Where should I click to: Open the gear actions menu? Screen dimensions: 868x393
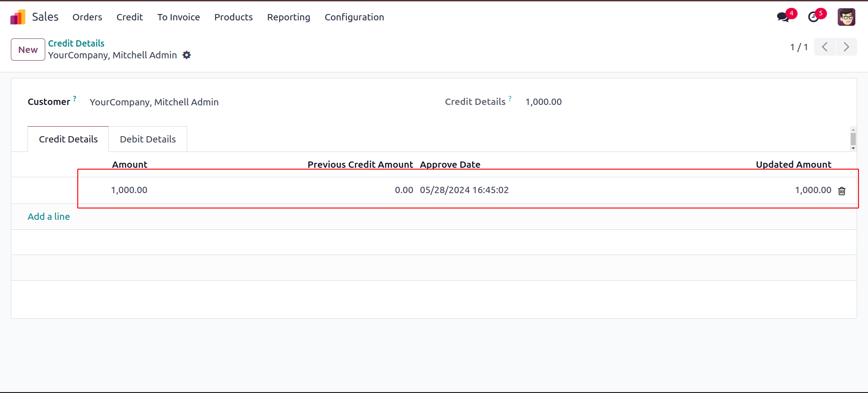tap(187, 55)
